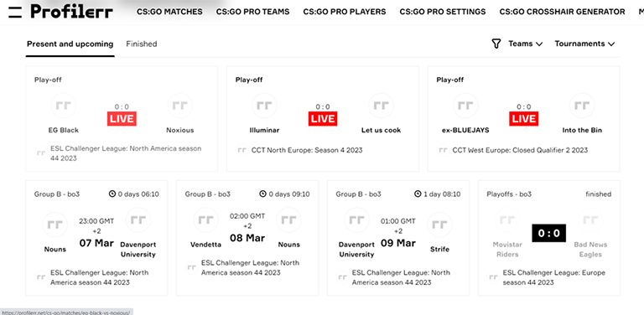Click the Vendetta team logo
644x315 pixels.
pos(205,220)
